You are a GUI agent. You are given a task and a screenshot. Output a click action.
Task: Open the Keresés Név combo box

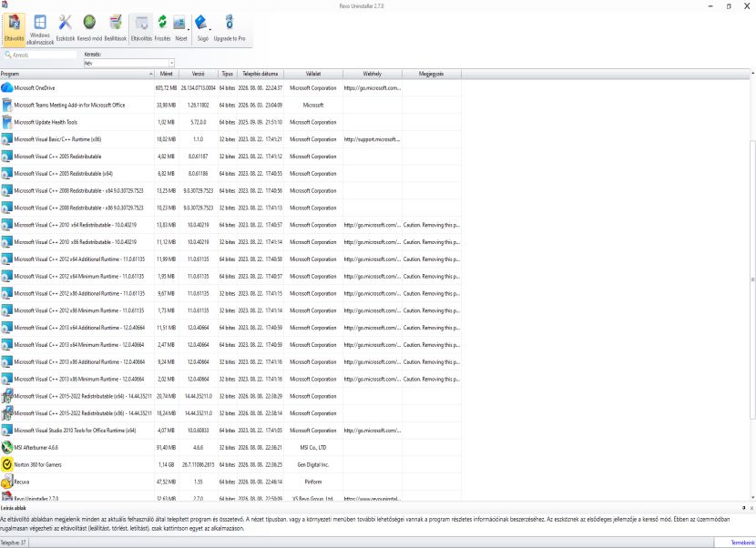pos(128,63)
